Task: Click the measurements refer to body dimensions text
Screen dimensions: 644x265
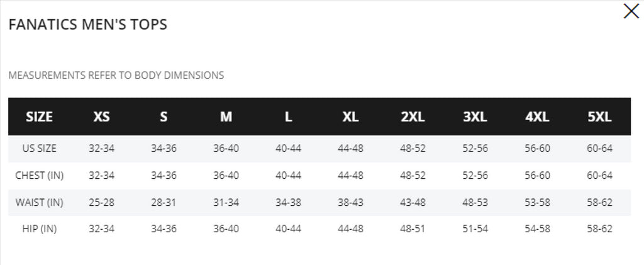Action: pos(116,76)
